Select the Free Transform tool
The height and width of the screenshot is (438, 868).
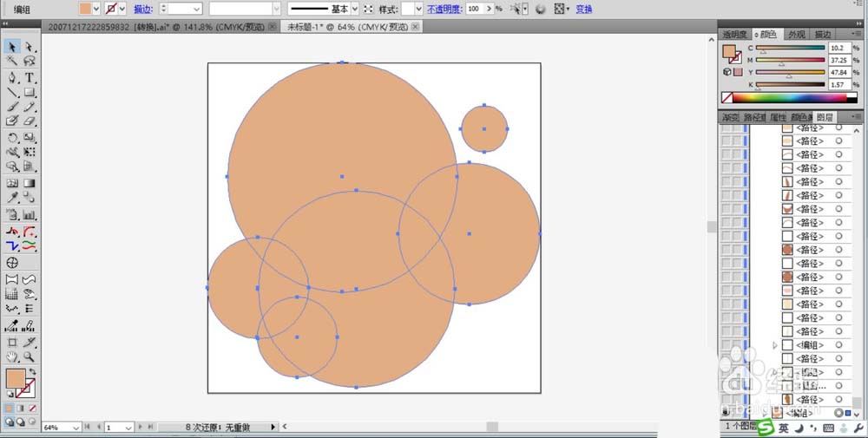tap(30, 152)
